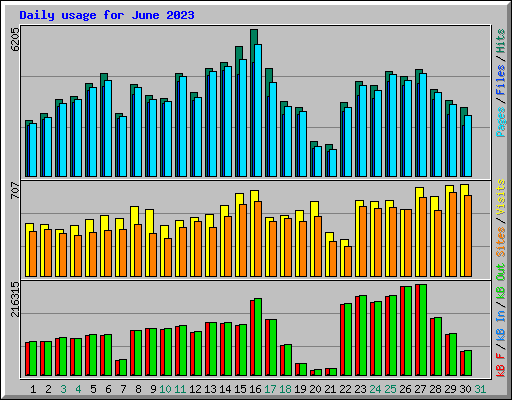Click day label 29 on the x-axis
512x400 pixels.
click(x=450, y=389)
